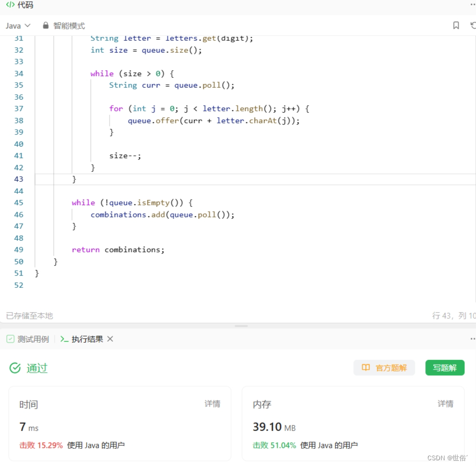Click the 'for (int j = 0; ...' loop line
476x466 pixels.
(x=209, y=109)
